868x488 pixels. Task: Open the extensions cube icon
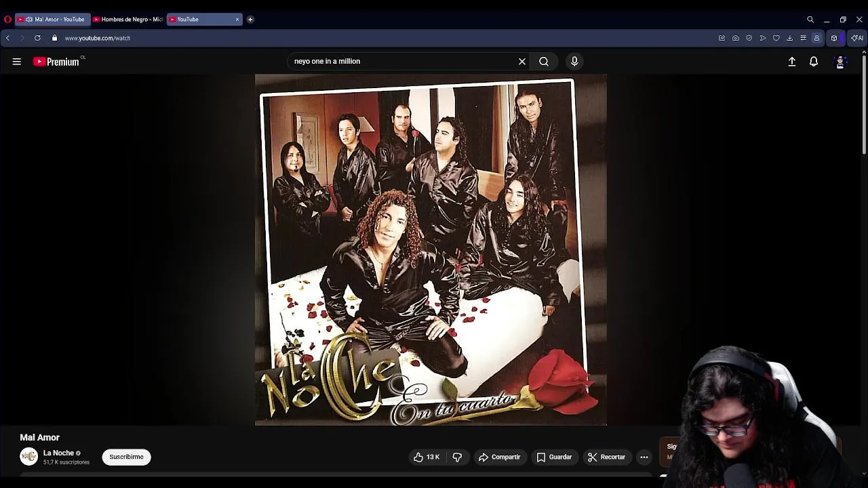coord(834,38)
